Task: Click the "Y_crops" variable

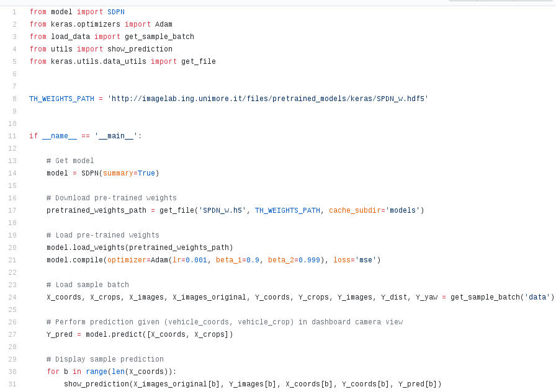Action: (313, 297)
